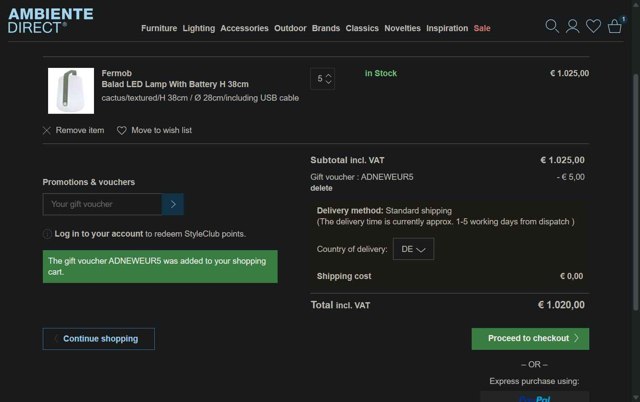Click the info icon next to Log in to your account
This screenshot has width=640, height=402.
(x=47, y=234)
